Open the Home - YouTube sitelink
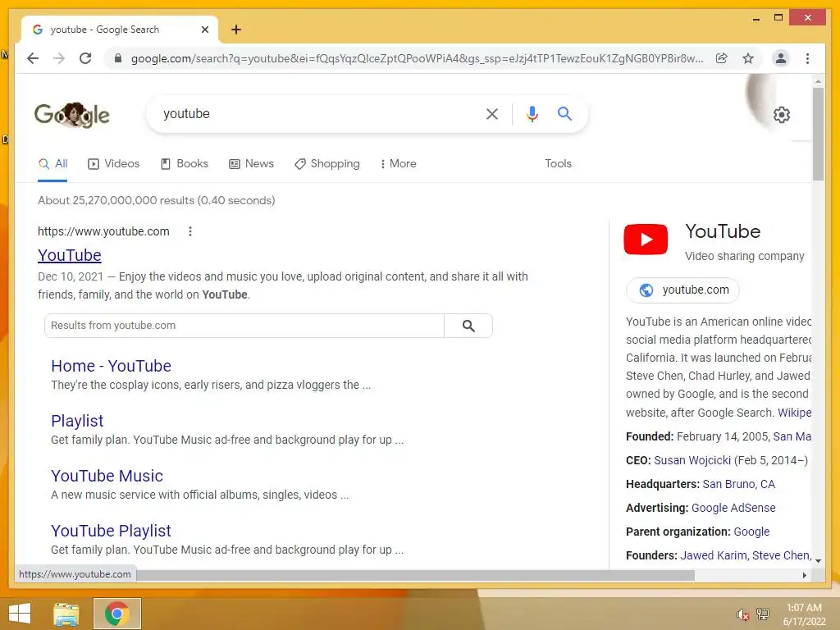The image size is (840, 630). [111, 366]
